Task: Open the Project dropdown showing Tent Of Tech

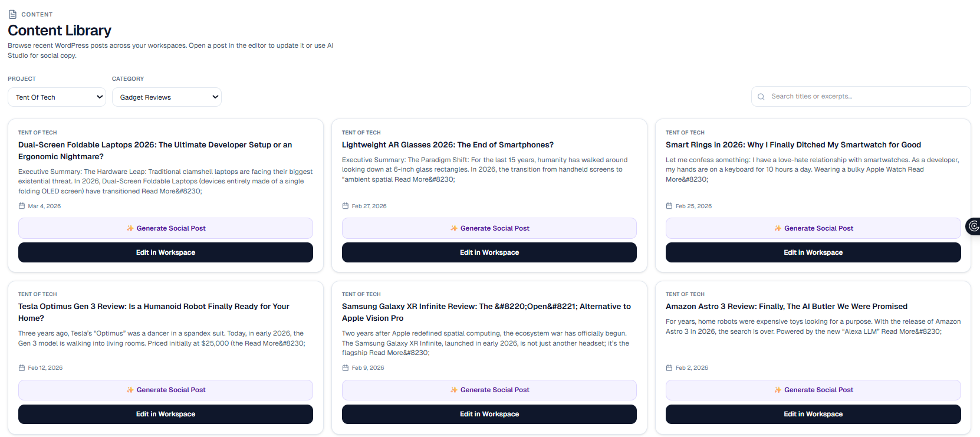Action: click(x=57, y=97)
